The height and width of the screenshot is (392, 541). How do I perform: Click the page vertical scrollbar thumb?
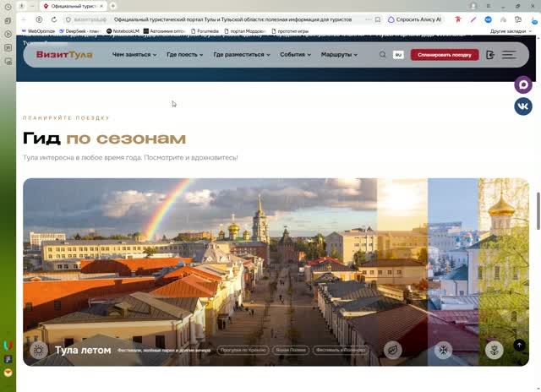click(538, 210)
